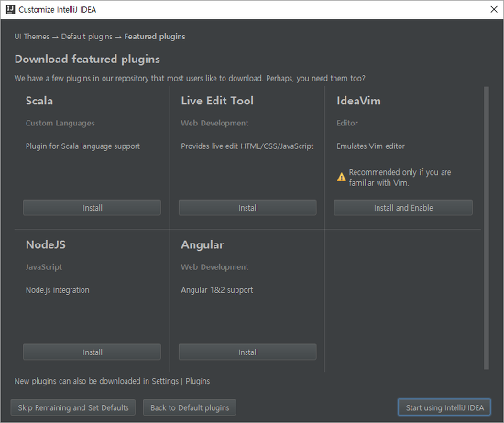Click 'We have a few plugins' intro text
504x423 pixels.
point(190,79)
